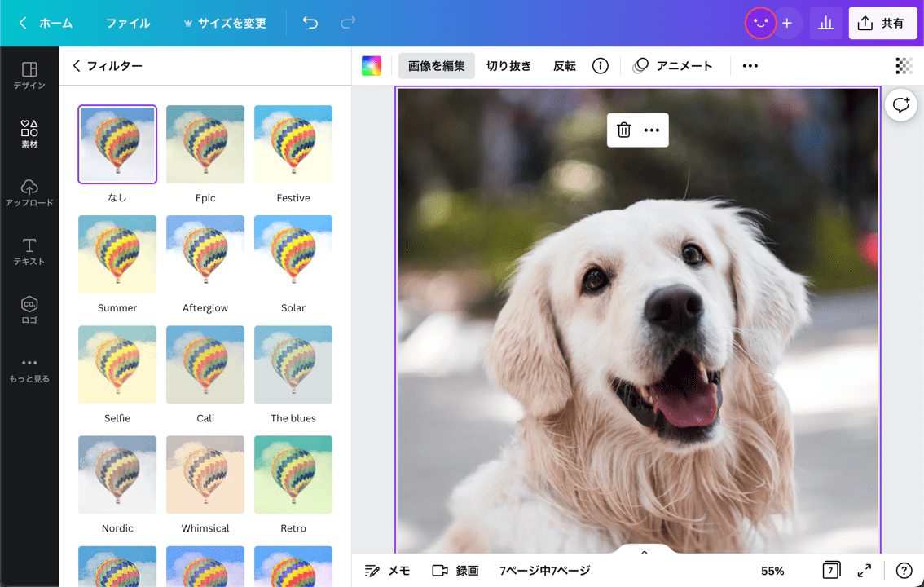This screenshot has width=924, height=587.
Task: Go back from the フィルター panel
Action: [77, 66]
